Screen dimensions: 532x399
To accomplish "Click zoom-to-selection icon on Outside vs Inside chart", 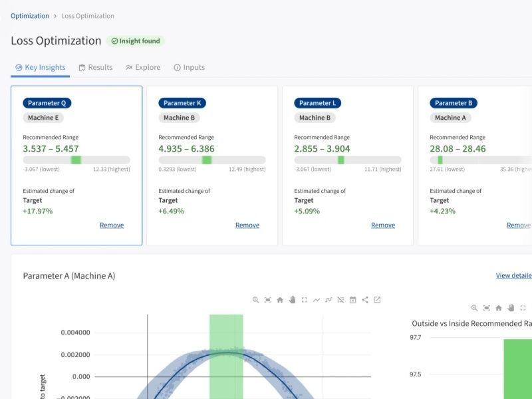I will point(487,308).
